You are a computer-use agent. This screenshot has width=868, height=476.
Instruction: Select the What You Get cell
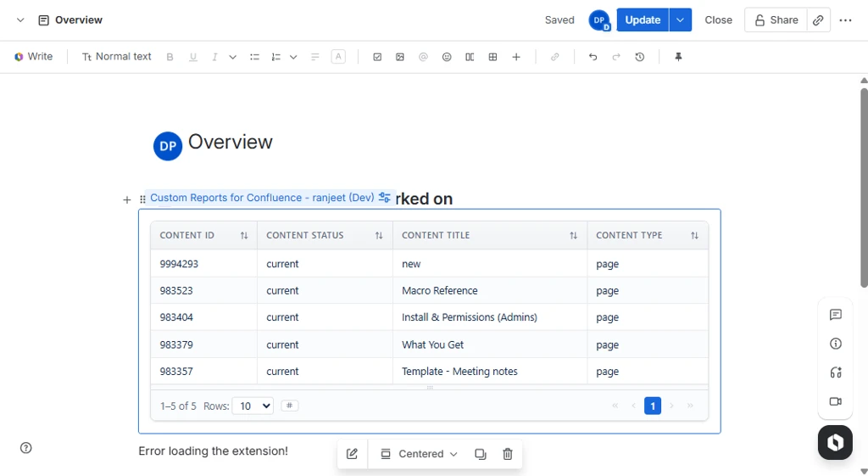tap(490, 344)
